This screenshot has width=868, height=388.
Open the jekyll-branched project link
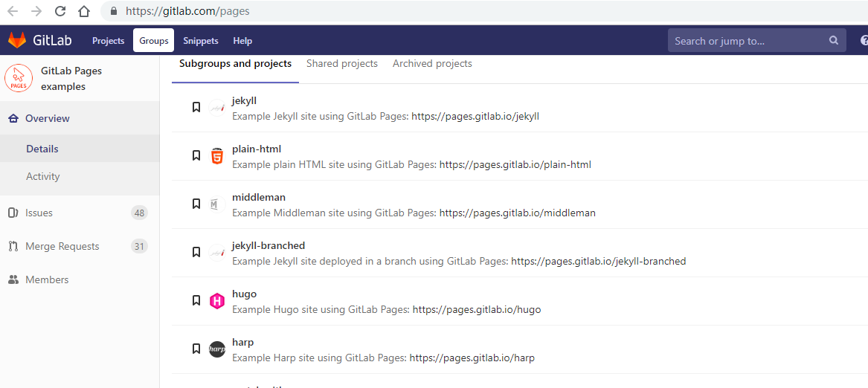(269, 245)
